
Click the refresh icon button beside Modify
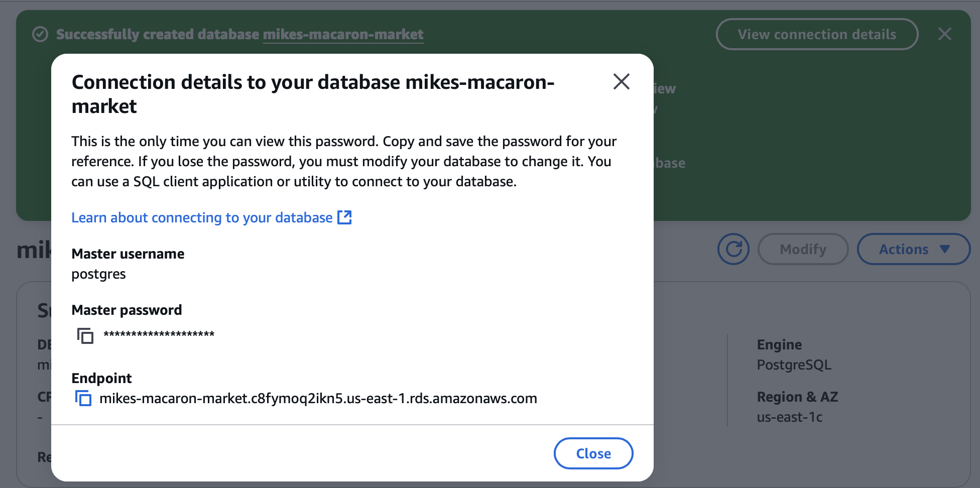point(733,249)
